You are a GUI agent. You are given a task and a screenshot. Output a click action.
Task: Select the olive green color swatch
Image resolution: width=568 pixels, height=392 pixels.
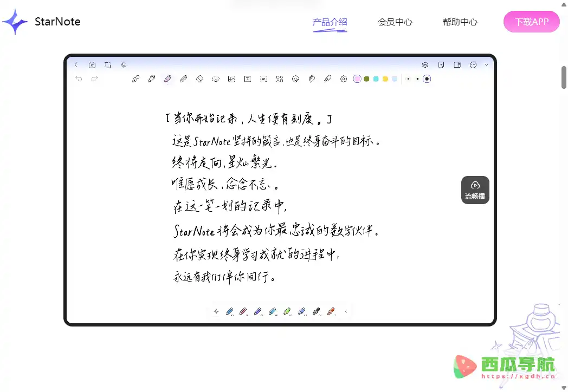pyautogui.click(x=366, y=79)
